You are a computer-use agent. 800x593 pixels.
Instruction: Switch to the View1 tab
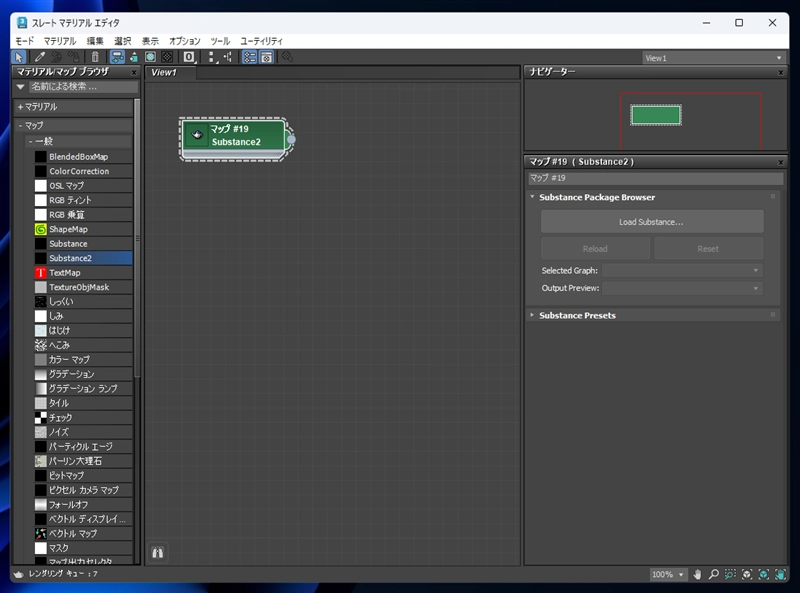coord(164,73)
